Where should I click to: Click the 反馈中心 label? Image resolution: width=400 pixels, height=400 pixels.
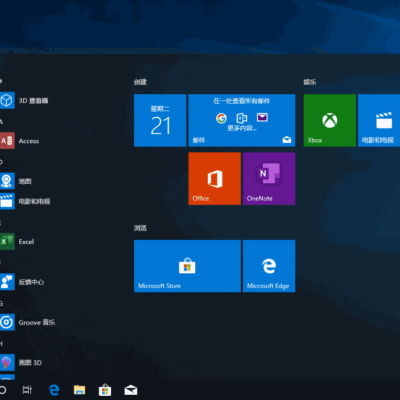click(31, 282)
